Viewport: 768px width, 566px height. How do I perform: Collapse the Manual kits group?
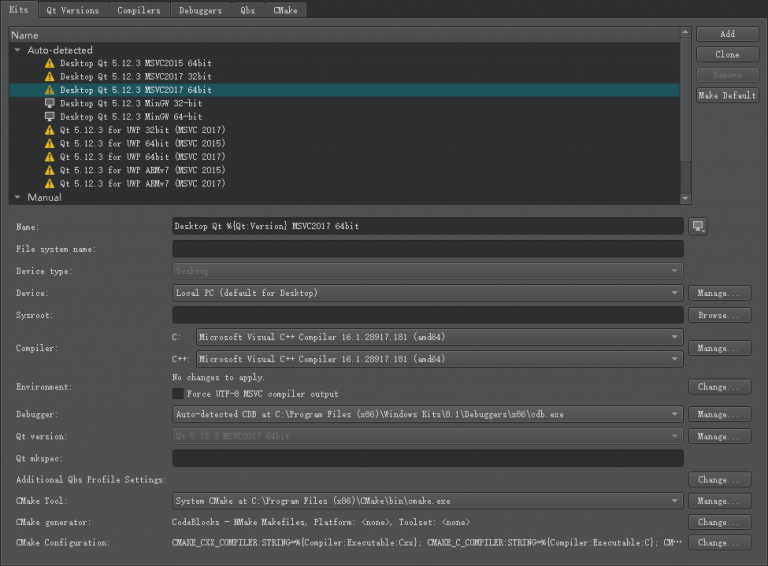click(18, 197)
